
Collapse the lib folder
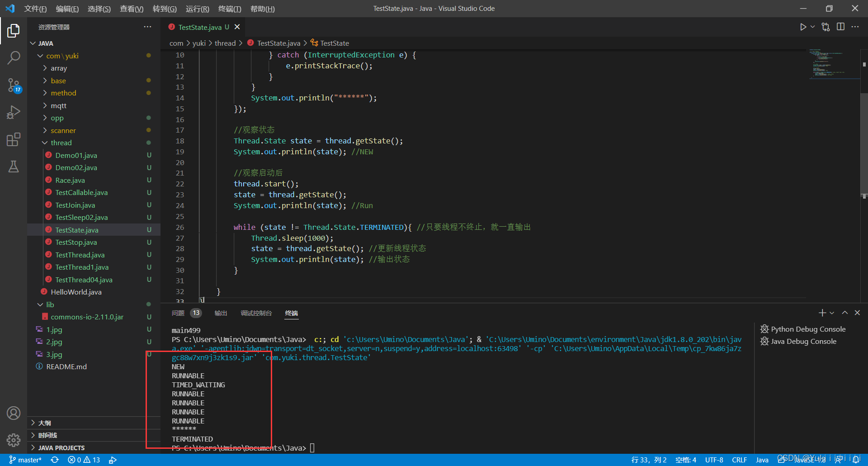tap(94, 304)
